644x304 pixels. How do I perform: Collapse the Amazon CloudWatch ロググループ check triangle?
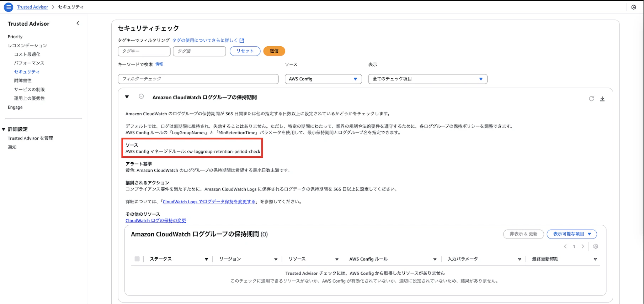[x=127, y=97]
